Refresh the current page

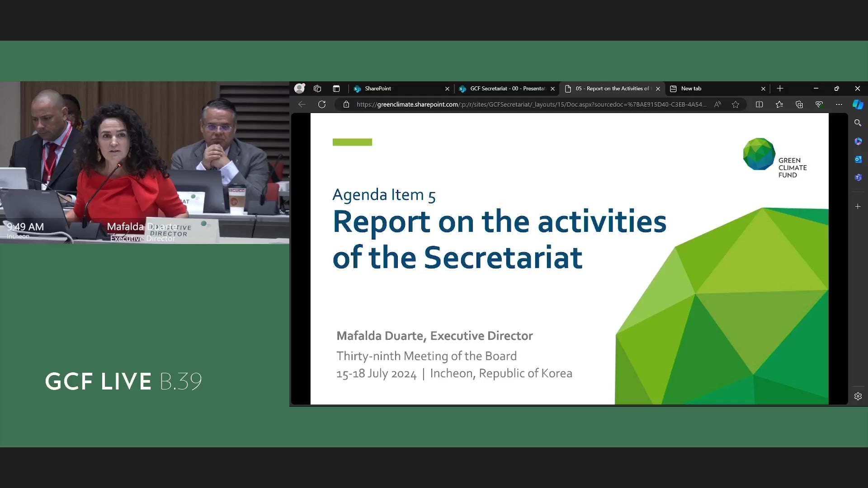[322, 104]
